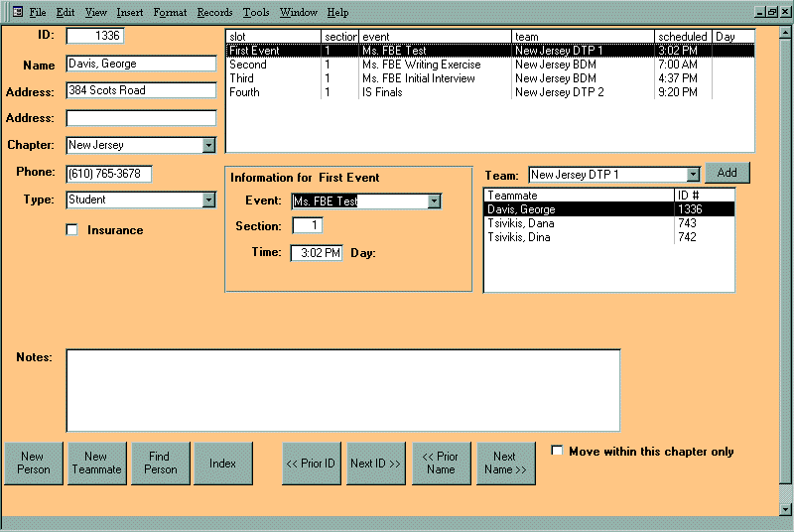The image size is (794, 532).
Task: Click the first Address field 384 Scots Road
Action: click(x=141, y=90)
